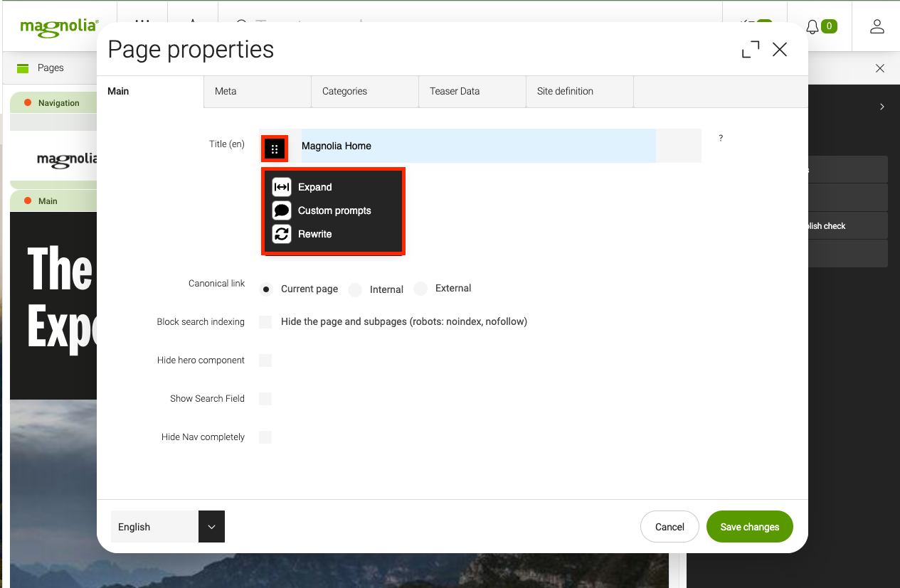Click the Main area label
The width and height of the screenshot is (900, 588).
pyautogui.click(x=48, y=201)
